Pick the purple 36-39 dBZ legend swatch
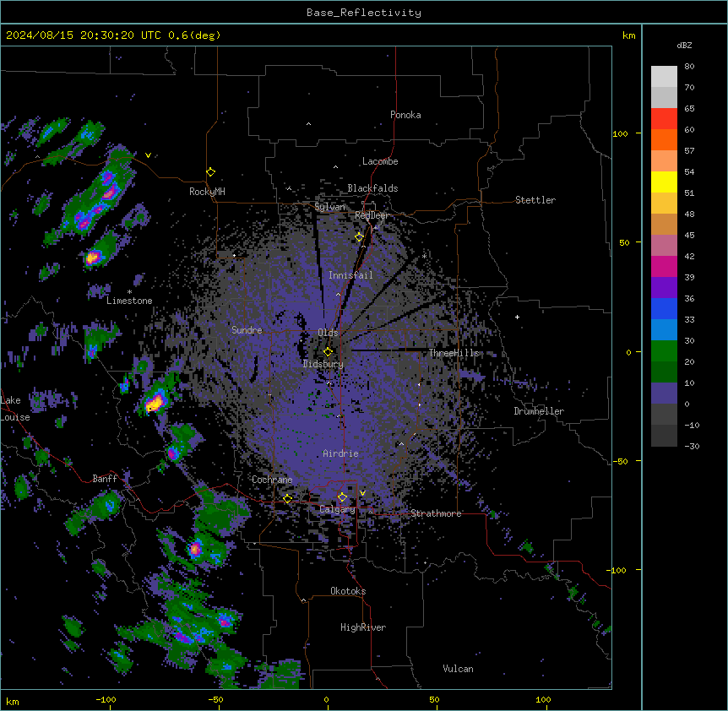Image resolution: width=728 pixels, height=711 pixels. tap(664, 288)
